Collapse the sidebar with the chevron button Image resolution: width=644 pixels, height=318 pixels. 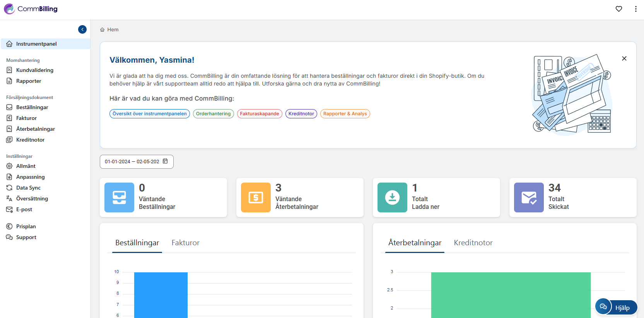pos(82,29)
